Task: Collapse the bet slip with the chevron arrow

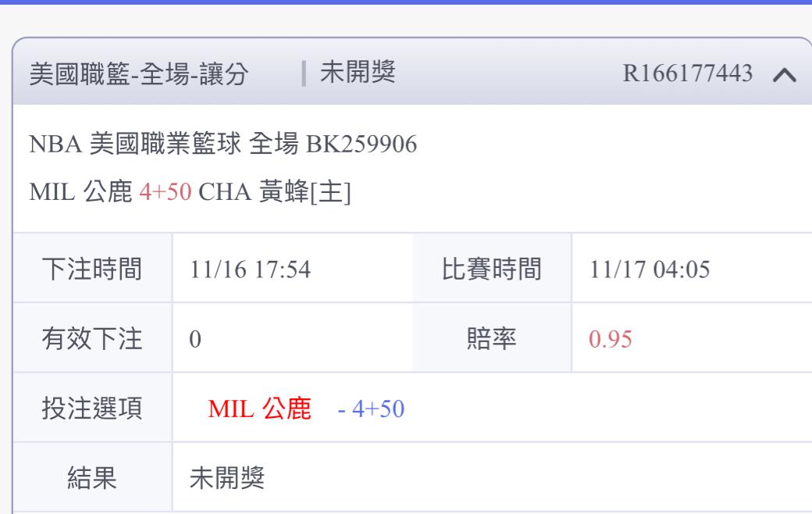Action: (784, 75)
